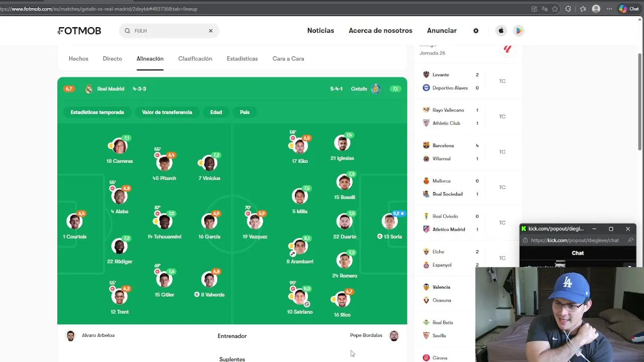Click the Real Madrid club crest

coord(89,89)
